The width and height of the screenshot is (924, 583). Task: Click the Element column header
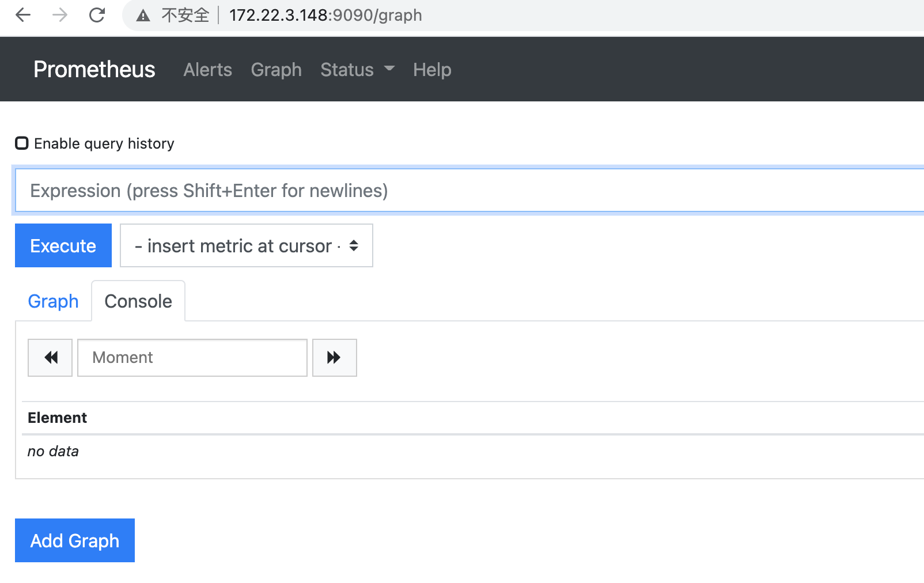coord(57,418)
